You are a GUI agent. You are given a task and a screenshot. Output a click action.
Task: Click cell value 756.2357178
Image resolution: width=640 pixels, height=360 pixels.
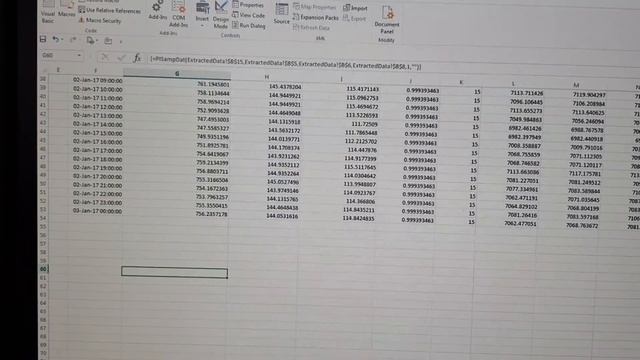(x=211, y=214)
